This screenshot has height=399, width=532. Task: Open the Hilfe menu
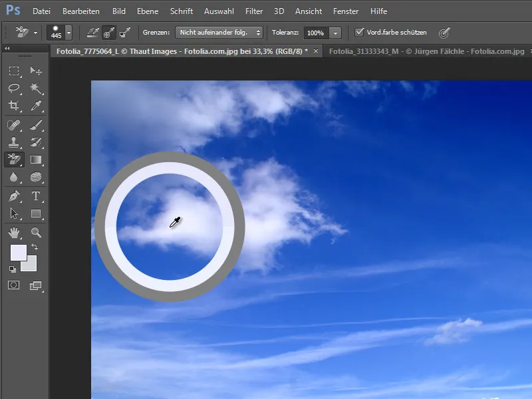tap(378, 11)
